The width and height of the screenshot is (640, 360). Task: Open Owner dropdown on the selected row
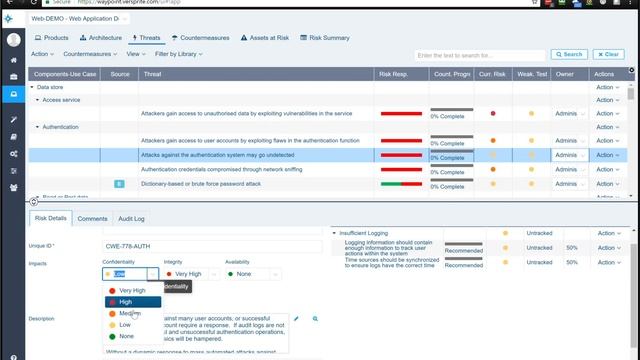tap(569, 155)
